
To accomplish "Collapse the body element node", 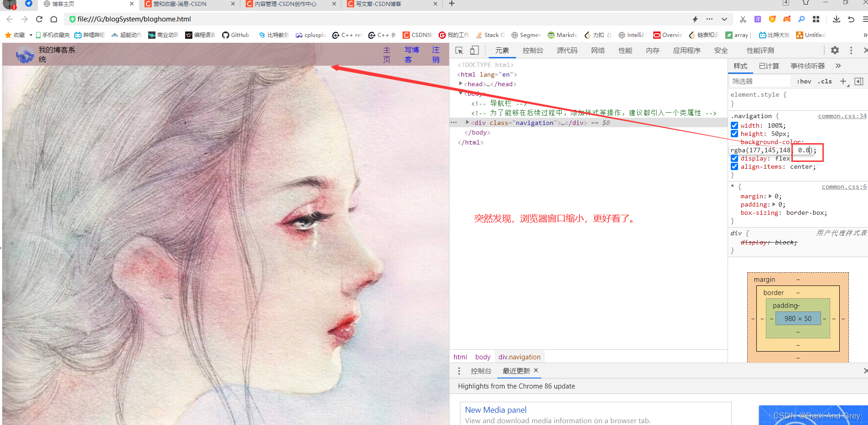I will tap(461, 93).
